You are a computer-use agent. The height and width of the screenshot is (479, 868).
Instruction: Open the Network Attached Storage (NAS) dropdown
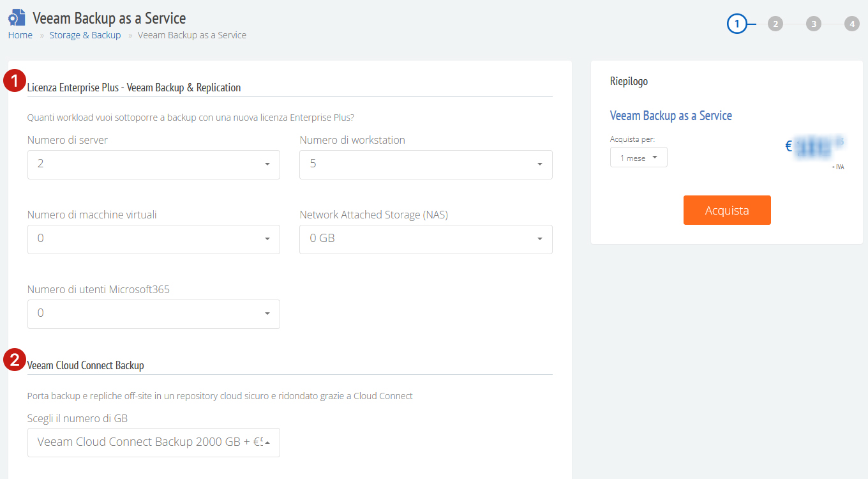(426, 239)
